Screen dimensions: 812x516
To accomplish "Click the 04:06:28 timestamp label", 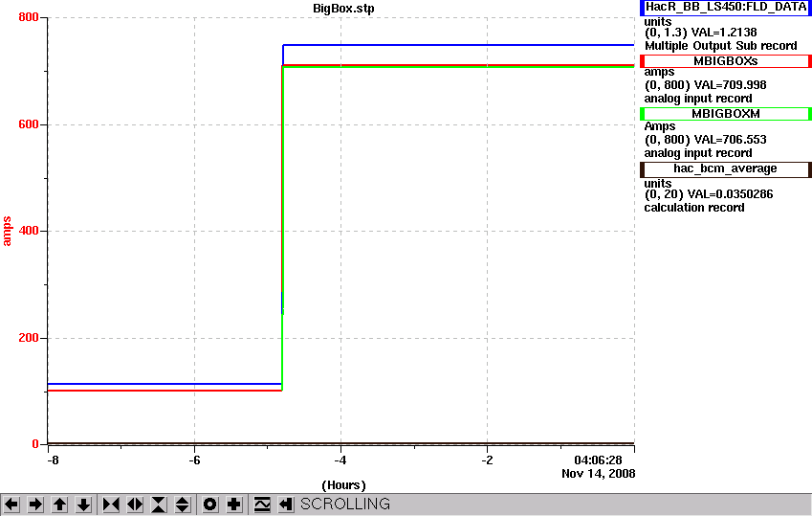I will pyautogui.click(x=598, y=460).
